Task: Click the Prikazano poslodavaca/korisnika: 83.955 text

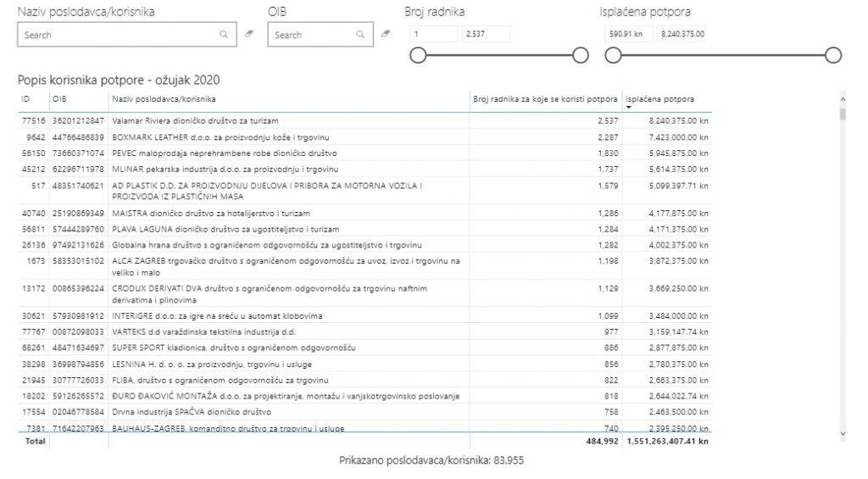Action: tap(431, 460)
